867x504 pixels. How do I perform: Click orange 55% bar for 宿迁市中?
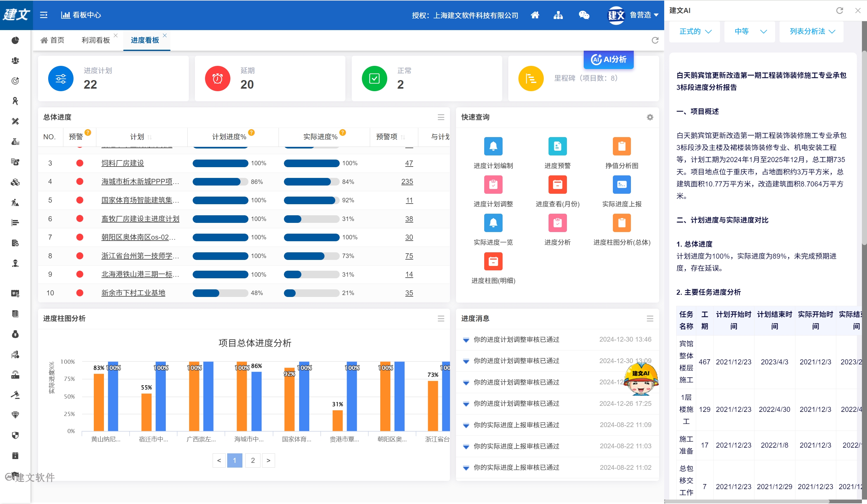pos(146,412)
